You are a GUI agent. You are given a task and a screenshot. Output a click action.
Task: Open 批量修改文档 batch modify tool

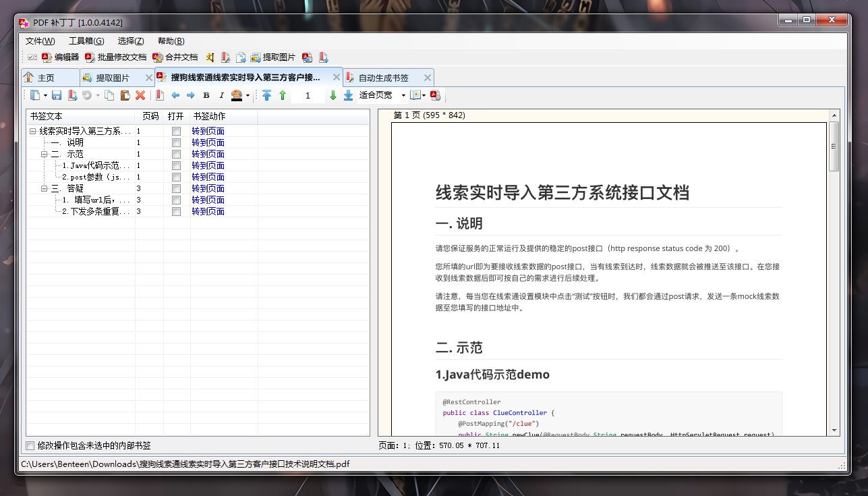(115, 57)
